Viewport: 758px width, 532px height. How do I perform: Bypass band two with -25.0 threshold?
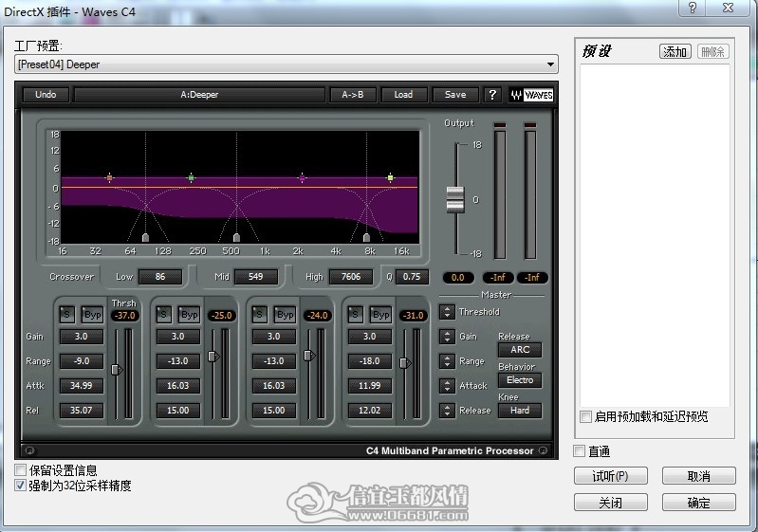point(189,315)
